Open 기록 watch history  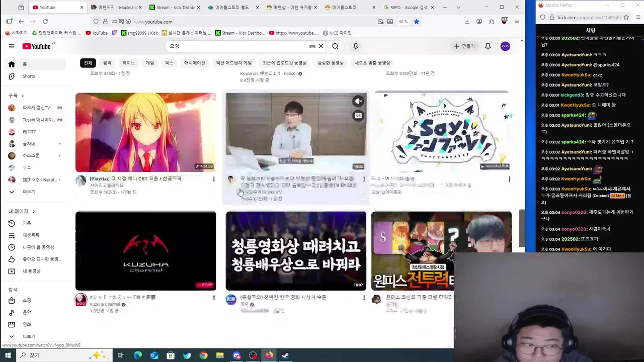pyautogui.click(x=35, y=223)
